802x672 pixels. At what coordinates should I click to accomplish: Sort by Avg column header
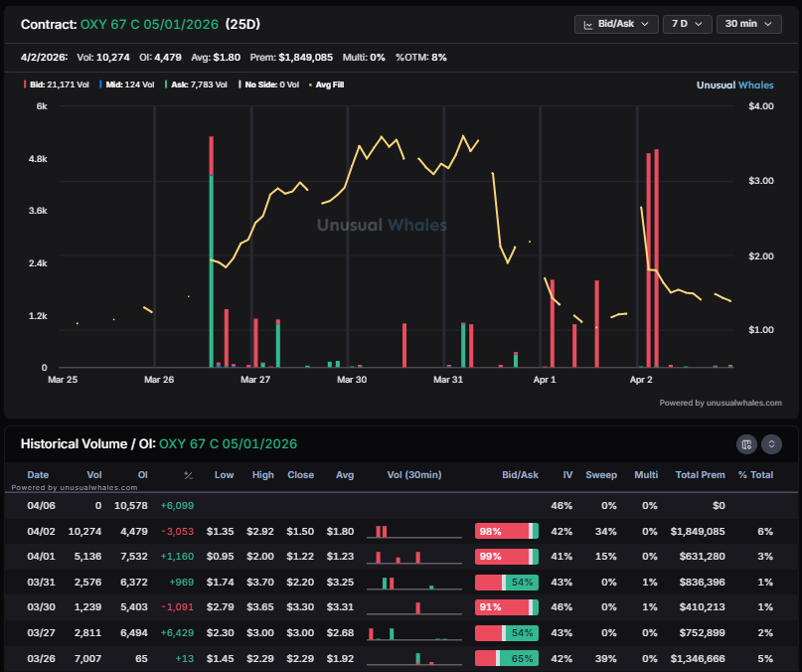coord(345,475)
